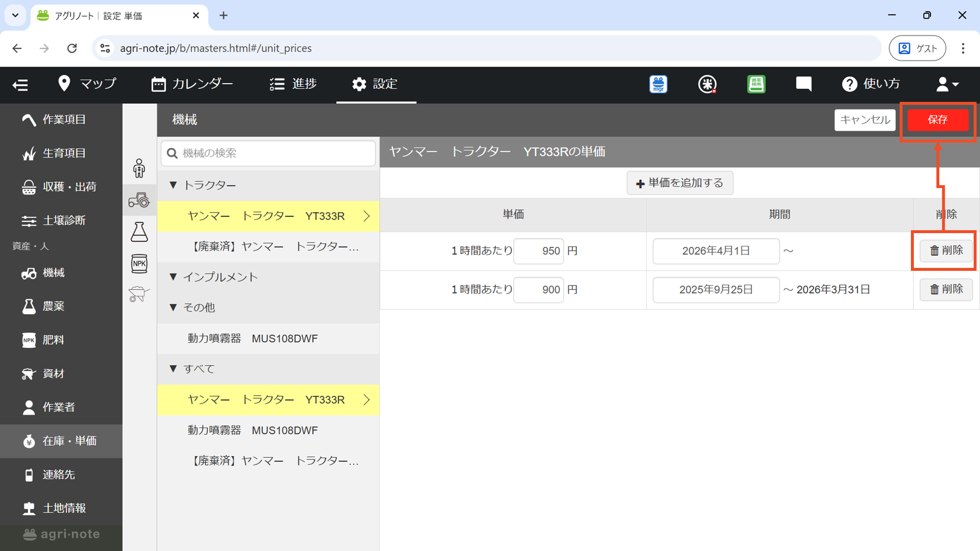
Task: Open the blue mgr manager app icon
Action: [x=658, y=84]
